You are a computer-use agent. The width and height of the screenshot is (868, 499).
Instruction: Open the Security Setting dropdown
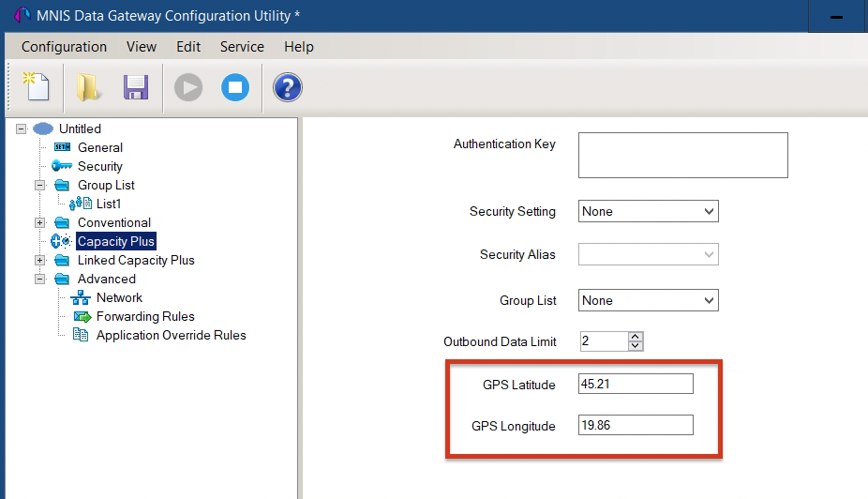point(649,211)
